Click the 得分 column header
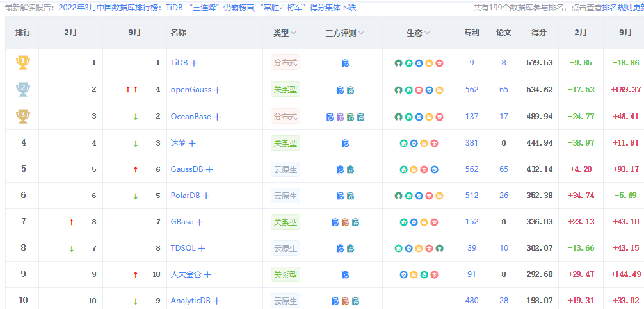Screen dimensions: 644x309 (x=538, y=33)
